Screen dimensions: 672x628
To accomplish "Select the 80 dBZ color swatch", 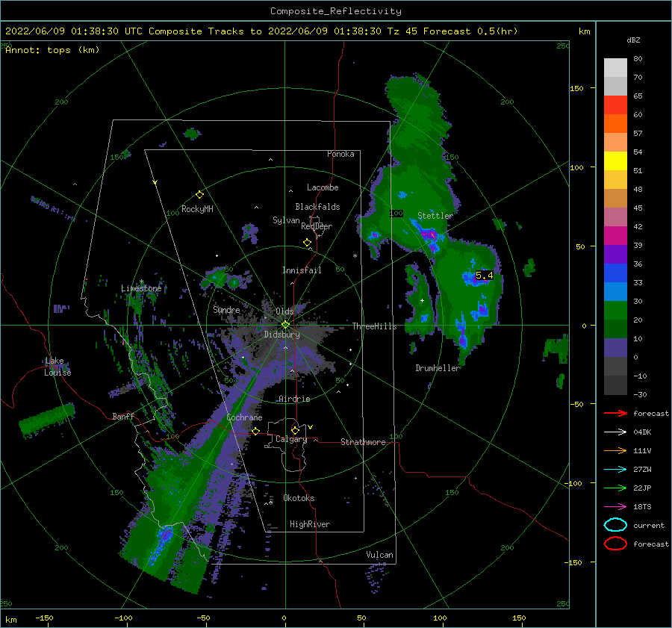I will click(x=615, y=67).
